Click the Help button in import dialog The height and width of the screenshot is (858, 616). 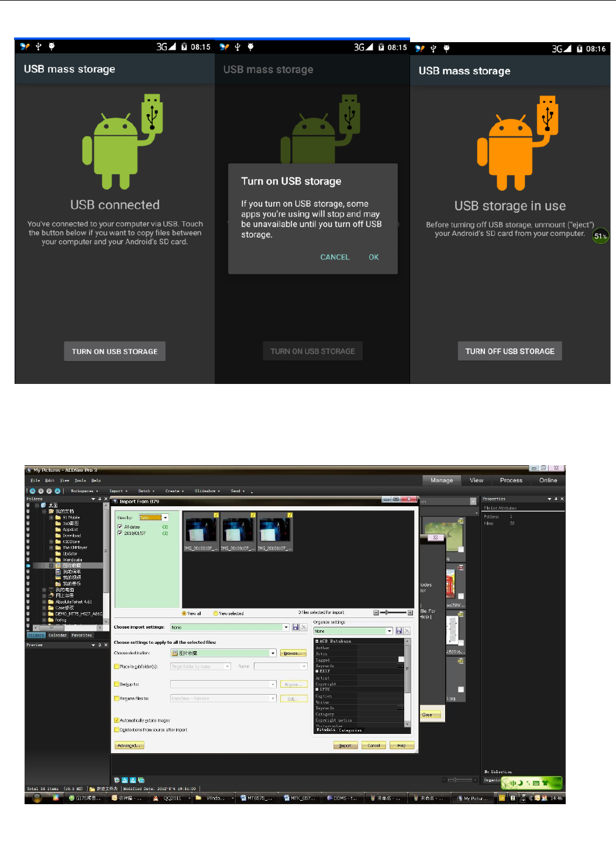tap(401, 746)
